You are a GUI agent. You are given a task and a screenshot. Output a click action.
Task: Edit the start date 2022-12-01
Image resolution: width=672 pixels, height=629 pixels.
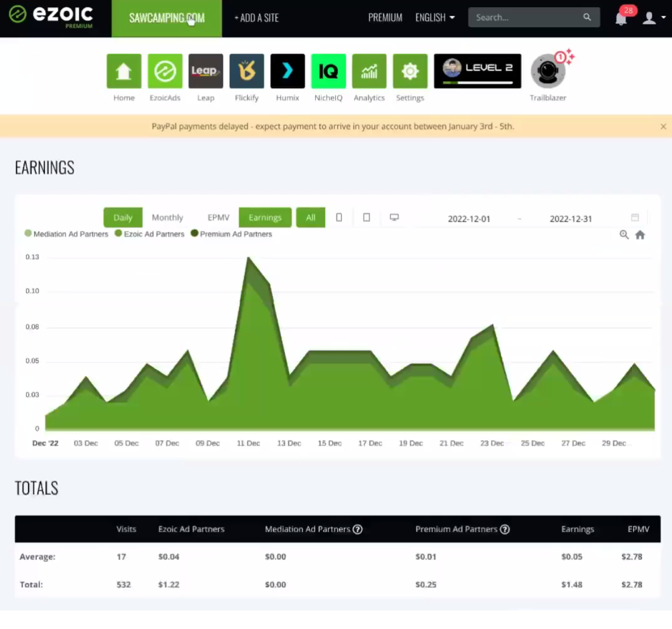469,219
